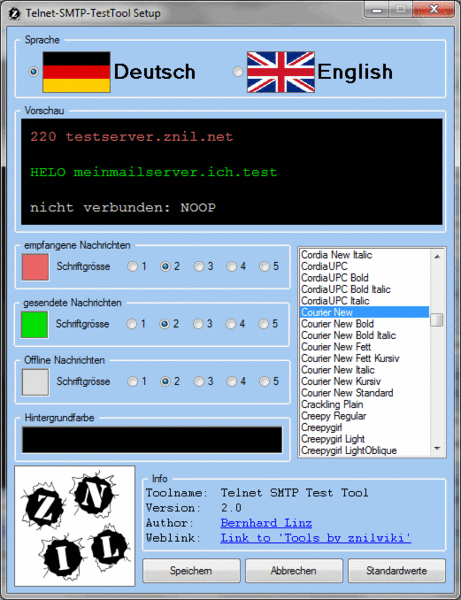Set empfangene Nachrichten font size to 1
Image resolution: width=461 pixels, height=600 pixels.
click(132, 266)
